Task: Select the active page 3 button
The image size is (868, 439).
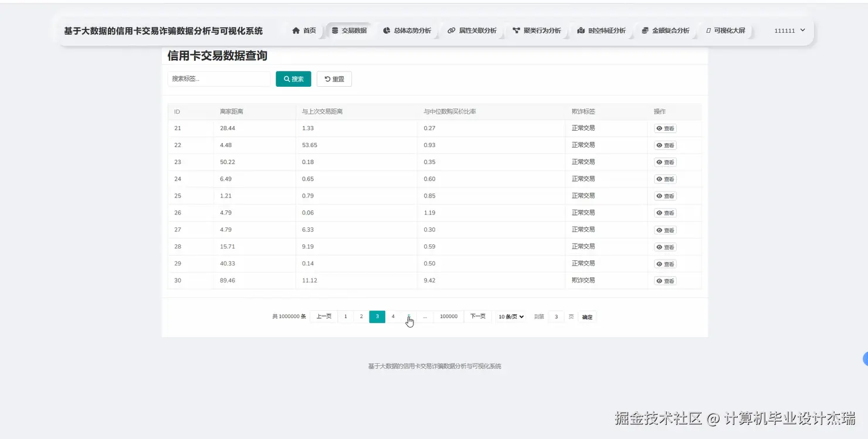Action: click(377, 317)
